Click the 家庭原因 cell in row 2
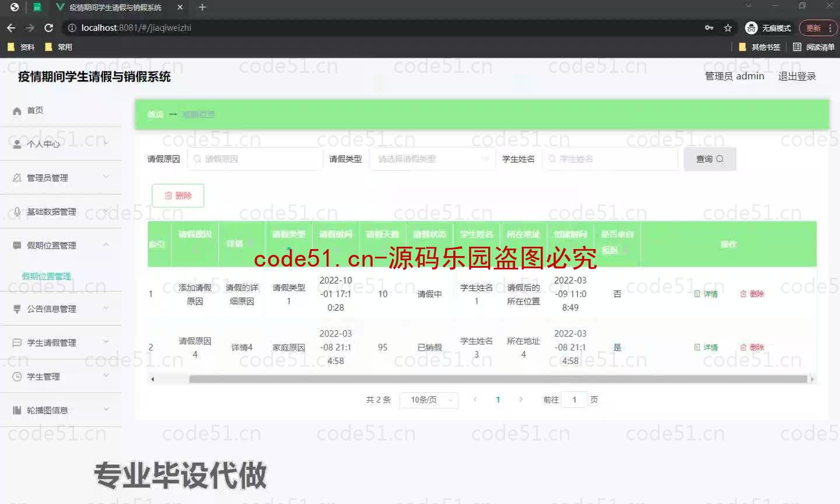The width and height of the screenshot is (840, 504). [289, 347]
